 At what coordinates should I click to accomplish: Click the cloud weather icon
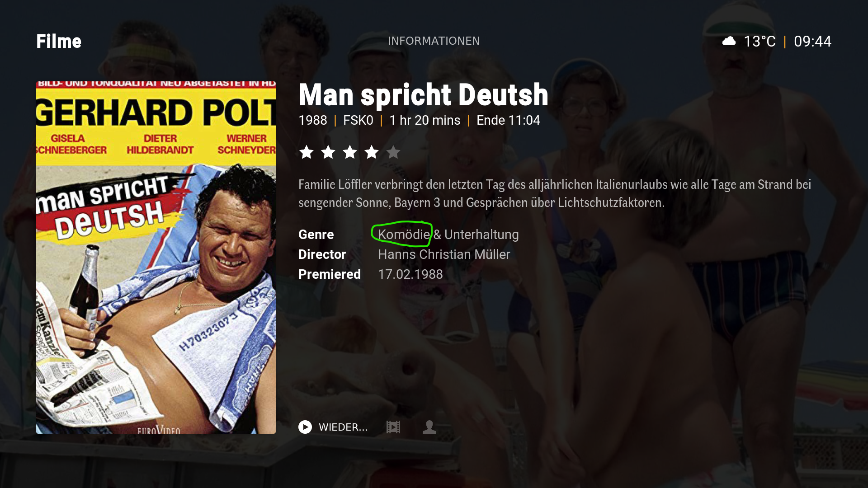click(729, 42)
